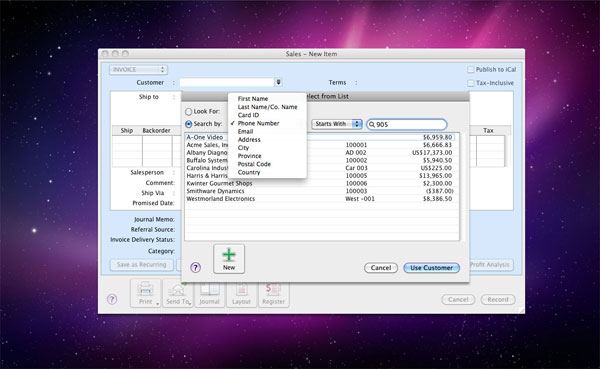
Task: Click the Profit Analysis button
Action: 490,265
